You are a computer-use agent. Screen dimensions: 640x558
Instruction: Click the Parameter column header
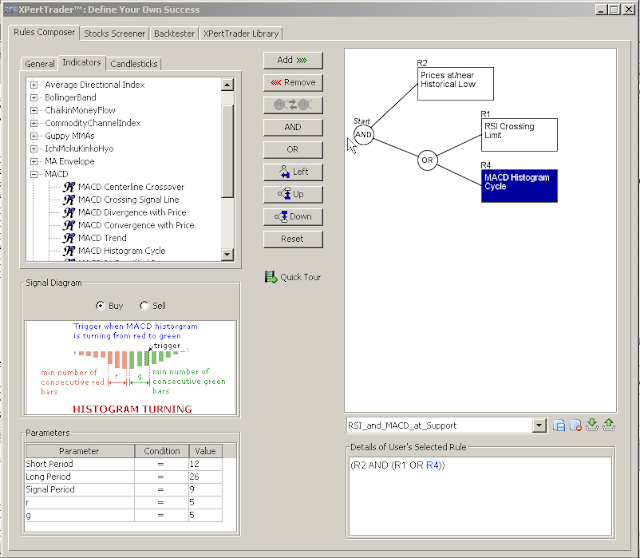80,451
